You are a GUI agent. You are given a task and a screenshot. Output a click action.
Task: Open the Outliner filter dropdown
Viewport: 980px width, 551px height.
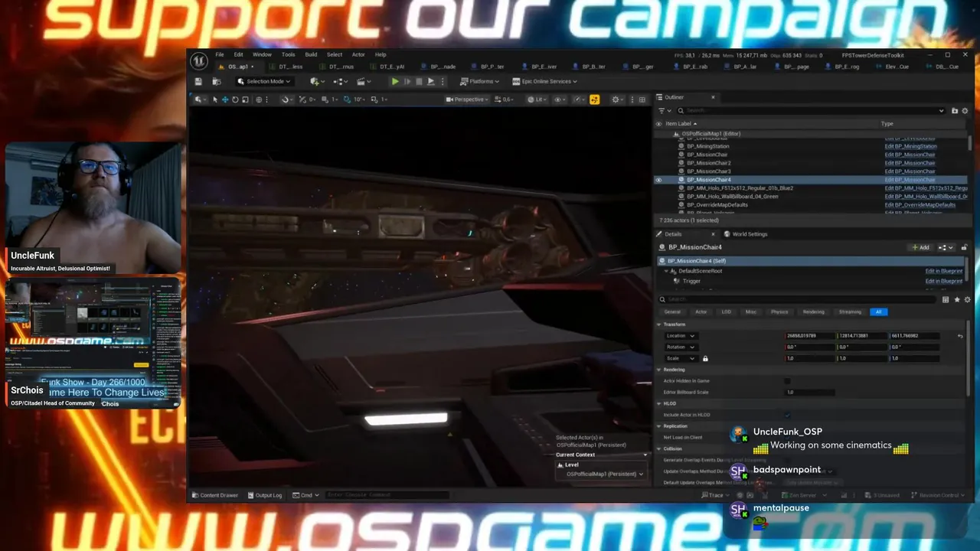click(663, 111)
